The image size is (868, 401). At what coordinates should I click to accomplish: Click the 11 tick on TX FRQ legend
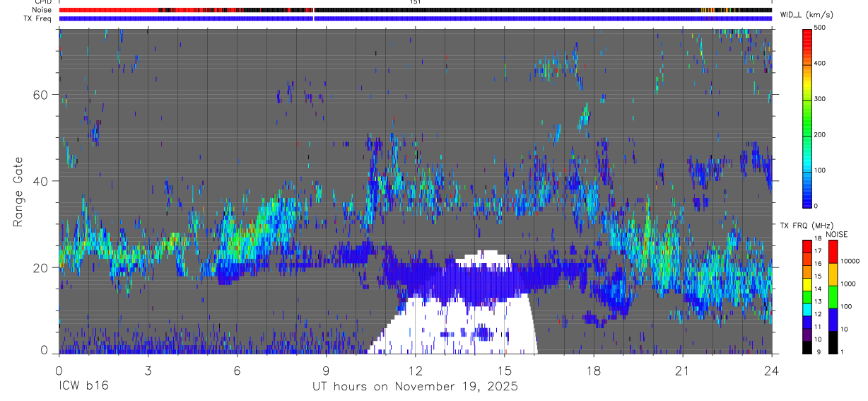818,327
